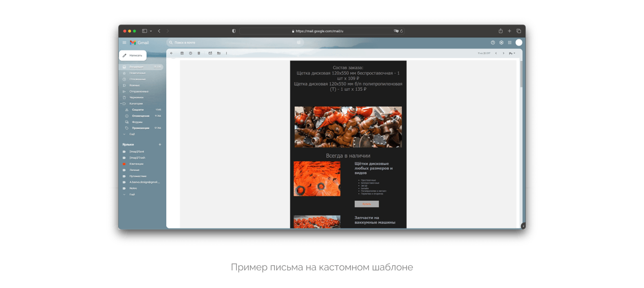Screen dimensions: 644x288
Task: Click Safari forward navigation arrow
Action: tap(168, 31)
